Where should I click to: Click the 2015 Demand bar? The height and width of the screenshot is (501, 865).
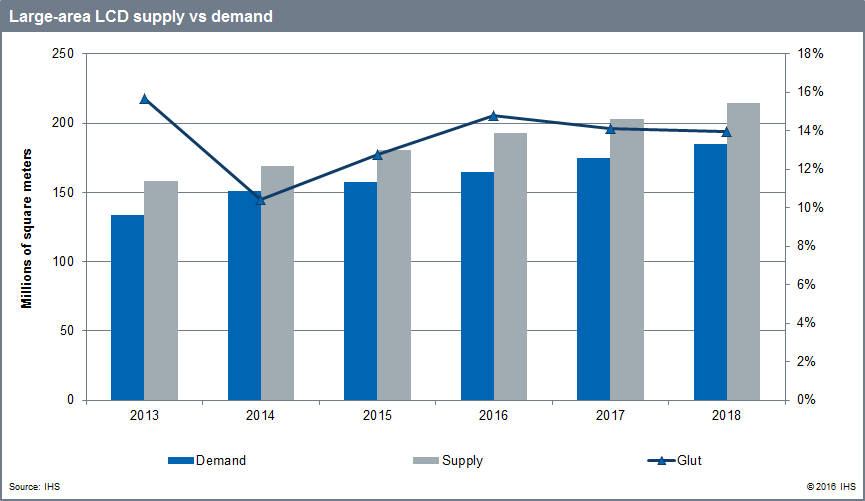pyautogui.click(x=361, y=291)
